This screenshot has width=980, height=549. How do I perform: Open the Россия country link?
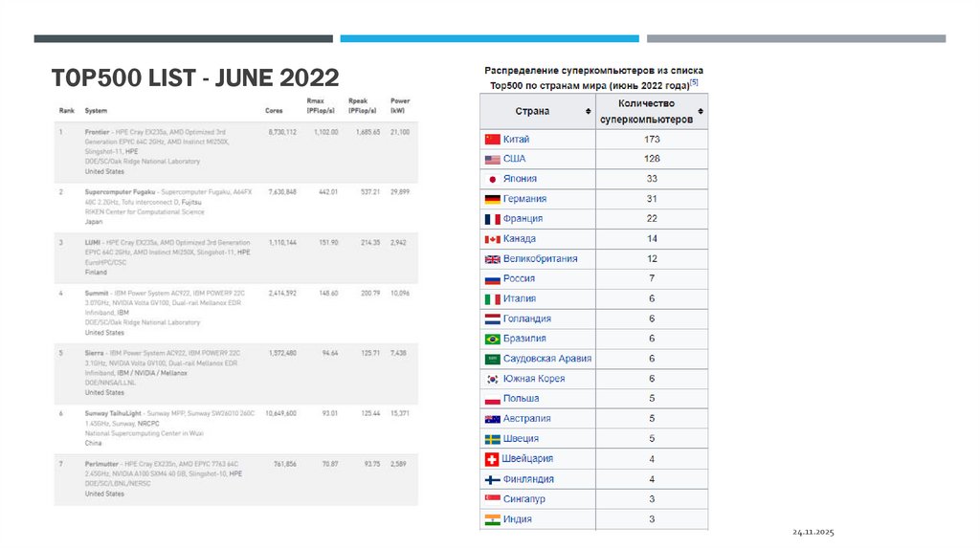tap(520, 278)
